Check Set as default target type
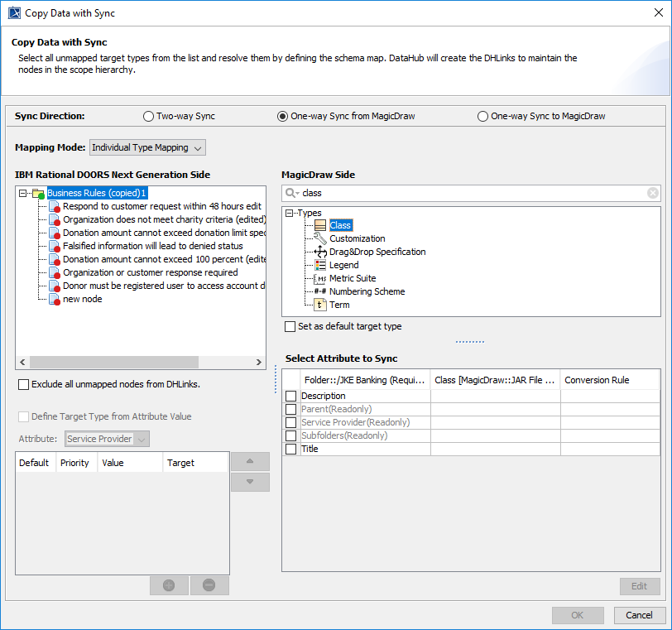This screenshot has width=672, height=630. (290, 327)
